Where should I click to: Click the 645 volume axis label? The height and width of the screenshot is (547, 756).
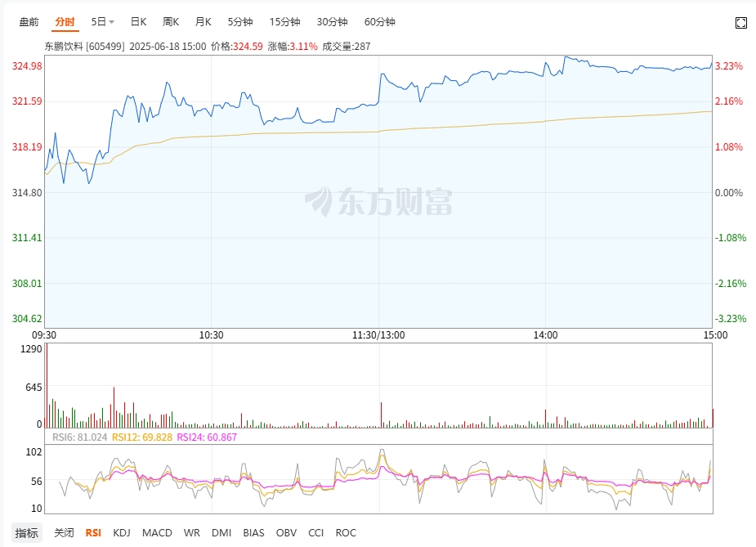point(34,388)
